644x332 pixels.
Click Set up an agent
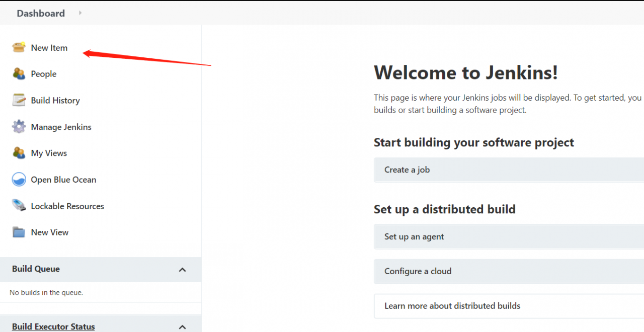(x=509, y=236)
